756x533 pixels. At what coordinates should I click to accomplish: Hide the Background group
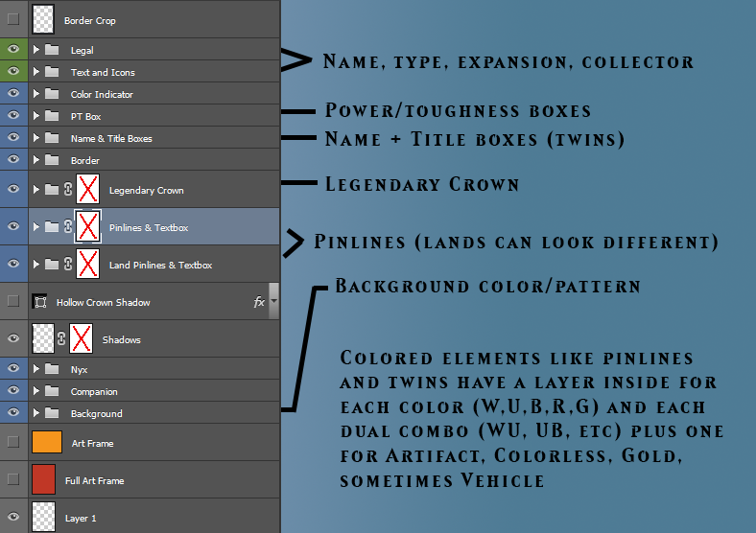pyautogui.click(x=13, y=412)
